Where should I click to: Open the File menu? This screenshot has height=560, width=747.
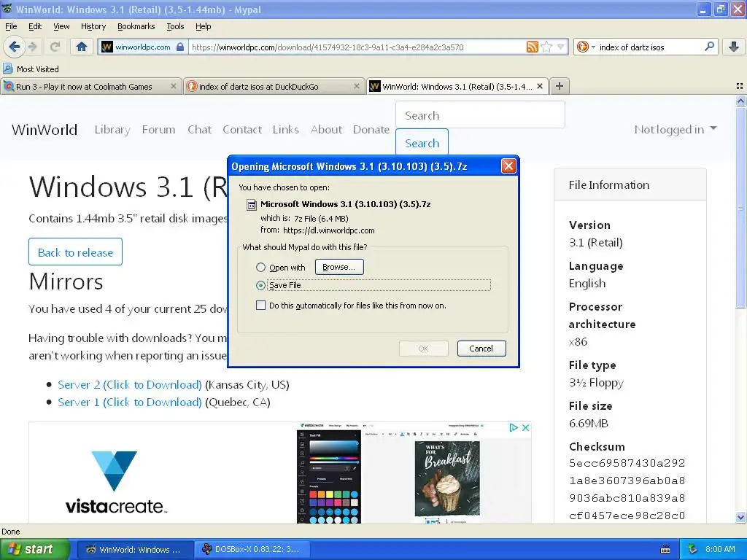[11, 26]
